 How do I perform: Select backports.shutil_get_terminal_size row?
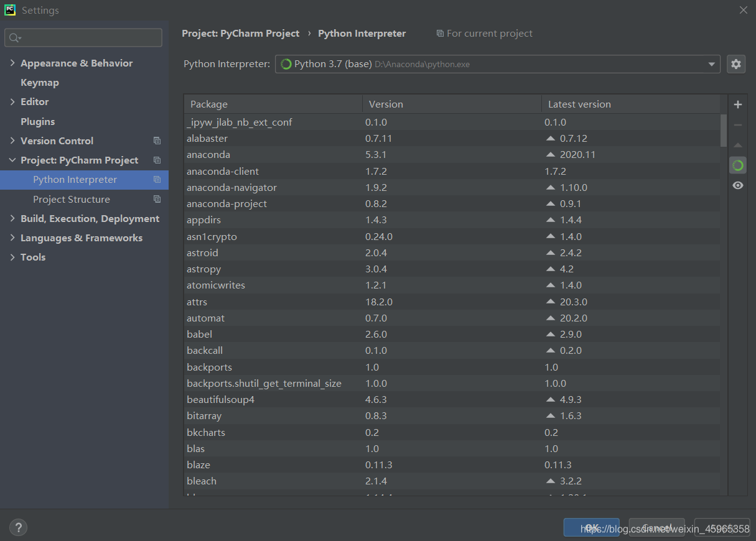[452, 384]
